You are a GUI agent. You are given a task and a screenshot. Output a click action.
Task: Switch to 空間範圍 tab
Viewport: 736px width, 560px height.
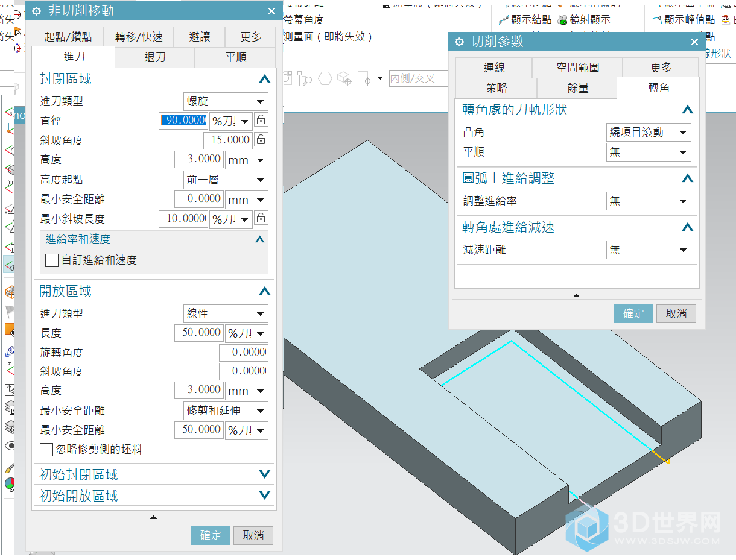coord(577,68)
